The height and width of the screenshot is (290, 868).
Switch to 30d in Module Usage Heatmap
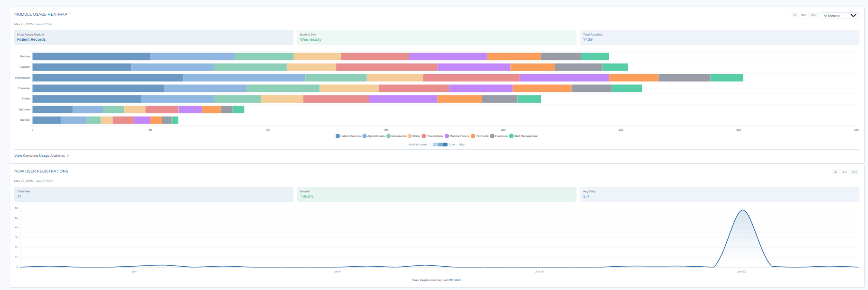pyautogui.click(x=804, y=15)
